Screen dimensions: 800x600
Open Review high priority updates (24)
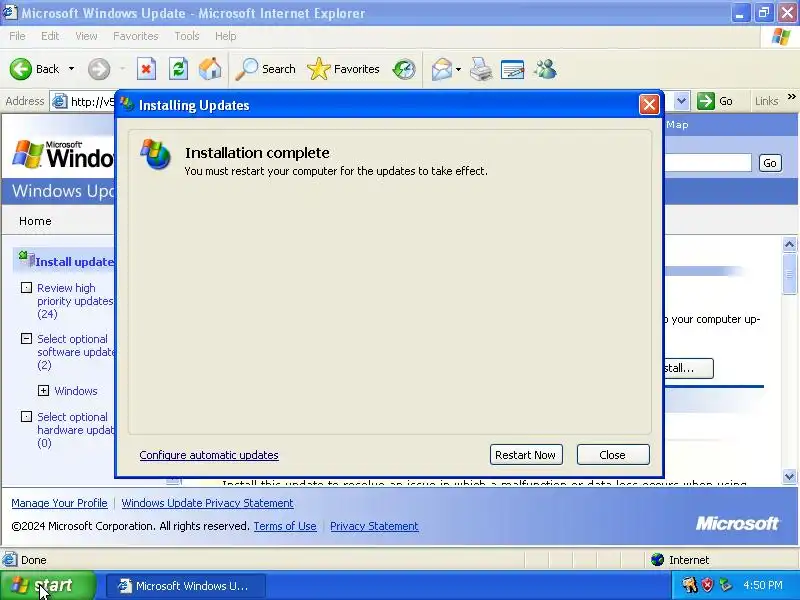tap(75, 301)
